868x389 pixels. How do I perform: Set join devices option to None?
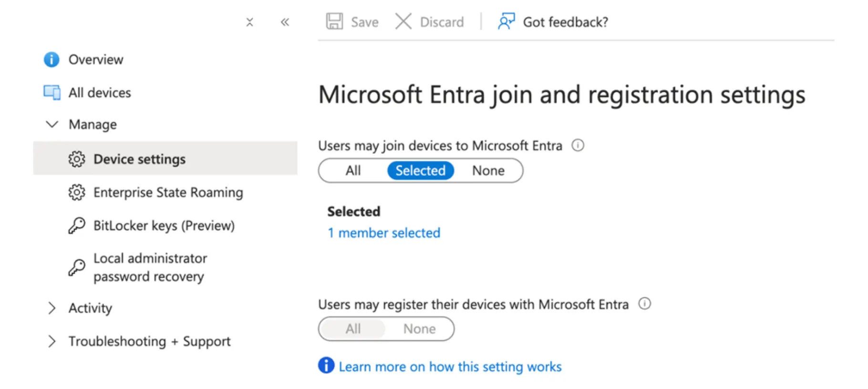pyautogui.click(x=488, y=170)
